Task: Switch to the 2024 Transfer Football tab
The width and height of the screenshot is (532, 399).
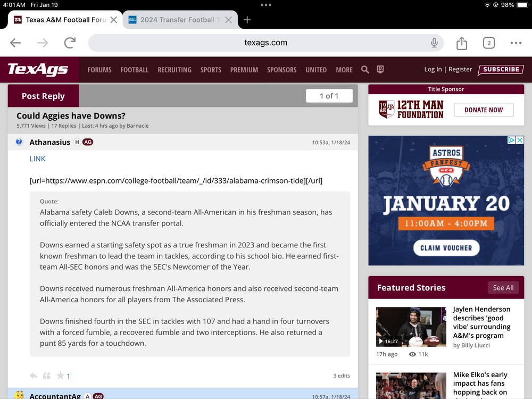Action: [x=177, y=20]
